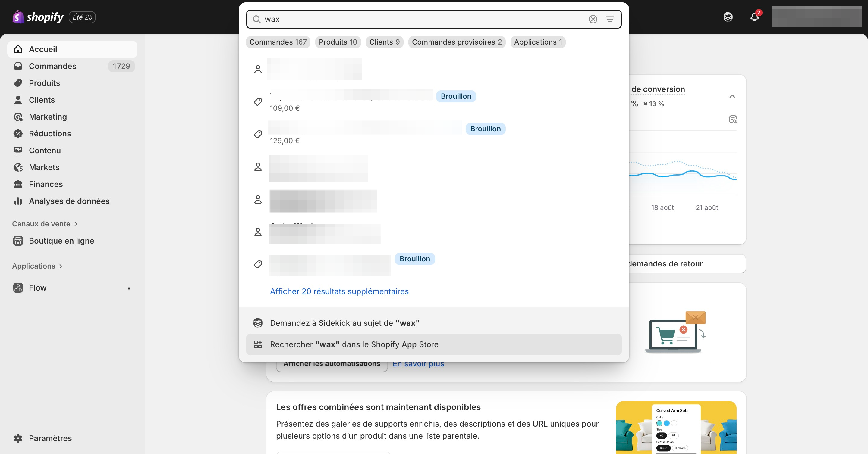The height and width of the screenshot is (454, 868).
Task: Open the product result priced 129,00 €
Action: click(x=434, y=134)
